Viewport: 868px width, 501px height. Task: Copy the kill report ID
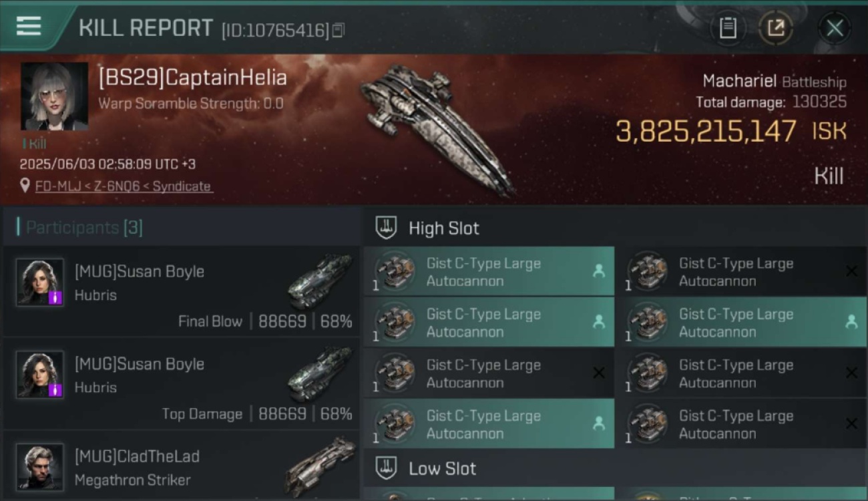click(x=339, y=30)
